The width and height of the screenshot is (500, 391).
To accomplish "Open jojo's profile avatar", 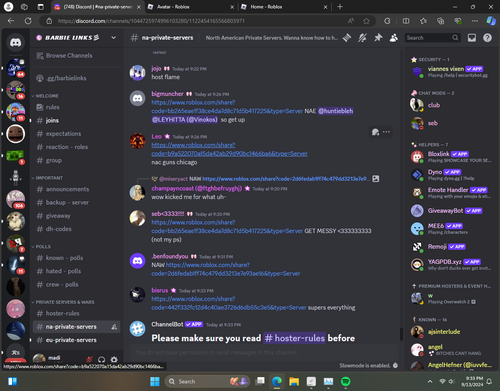I will (137, 73).
